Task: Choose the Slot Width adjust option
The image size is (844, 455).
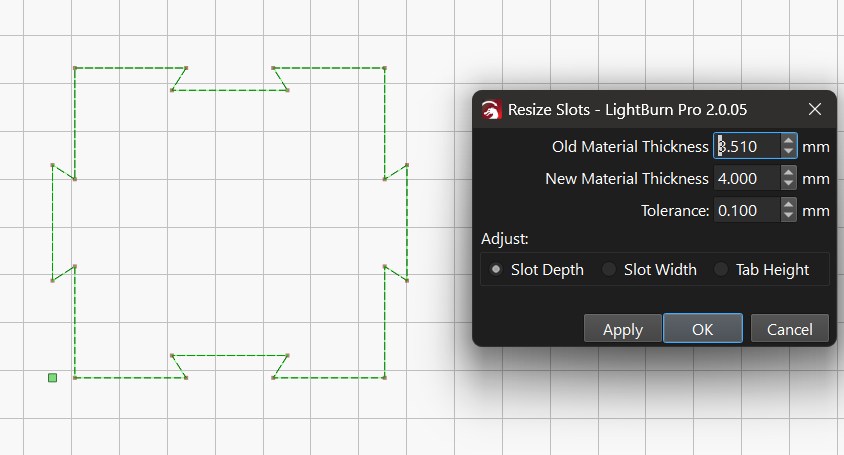Action: (x=609, y=270)
